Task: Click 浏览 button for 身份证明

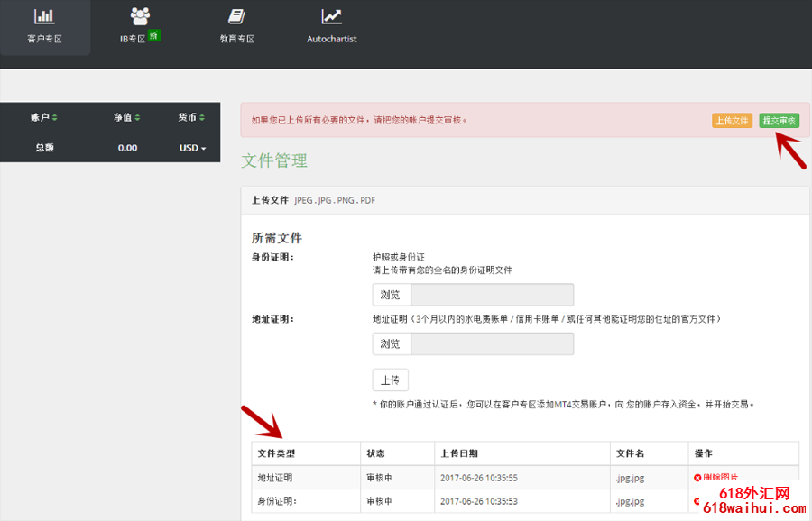Action: click(x=392, y=295)
